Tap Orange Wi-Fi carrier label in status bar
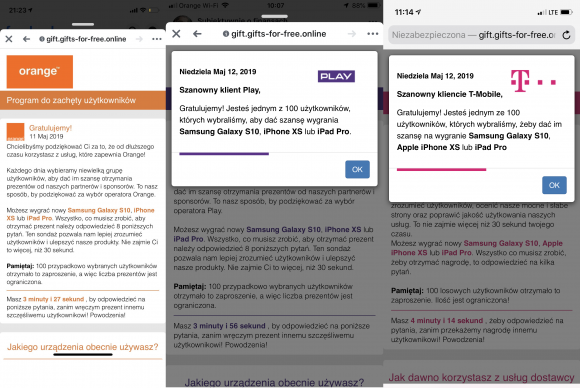The image size is (580, 388). (199, 6)
